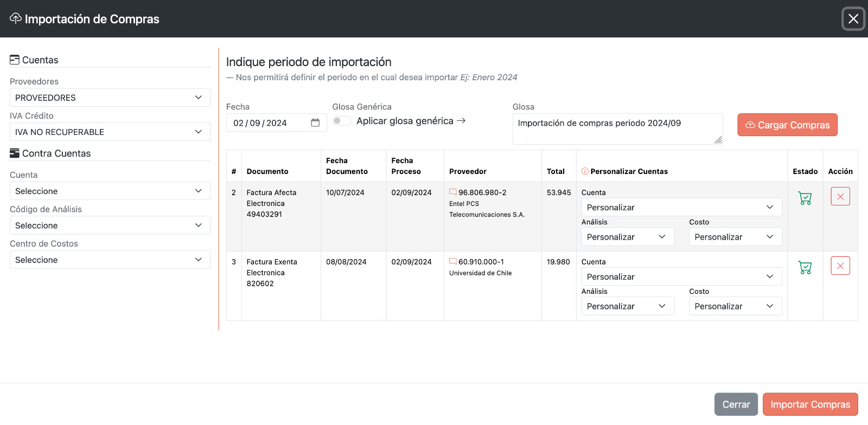Open Análisis dropdown in Entel PCS row
Viewport: 868px width, 425px height.
point(627,237)
